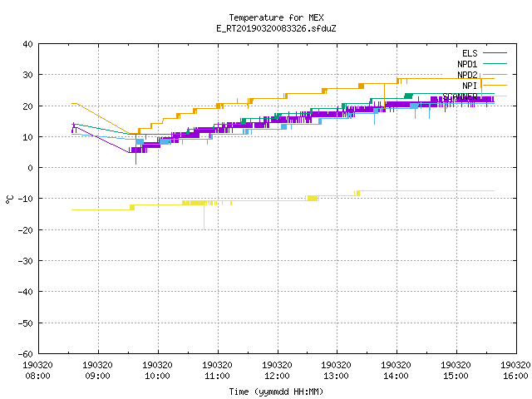The width and height of the screenshot is (532, 399).
Task: Click the y-axis label 10
Action: [27, 137]
